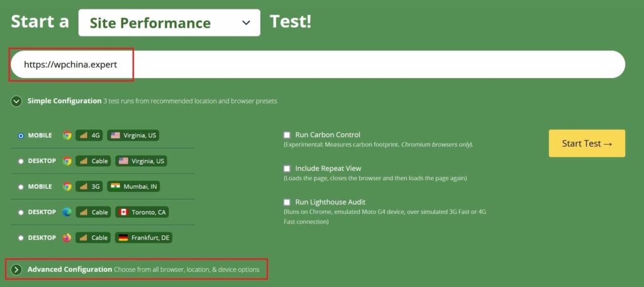
Task: Enable the Run Carbon Control checkbox
Action: (287, 135)
